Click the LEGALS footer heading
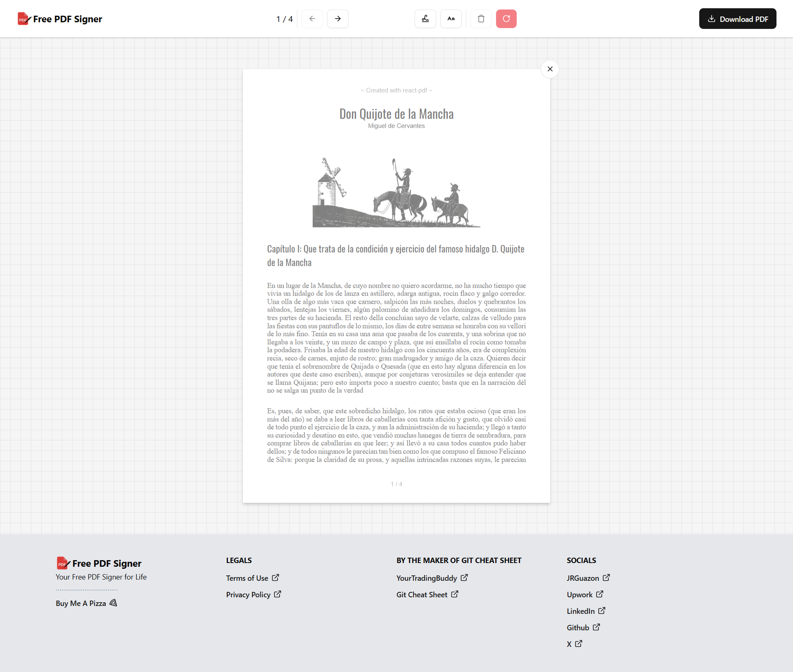The height and width of the screenshot is (672, 793). click(x=239, y=560)
